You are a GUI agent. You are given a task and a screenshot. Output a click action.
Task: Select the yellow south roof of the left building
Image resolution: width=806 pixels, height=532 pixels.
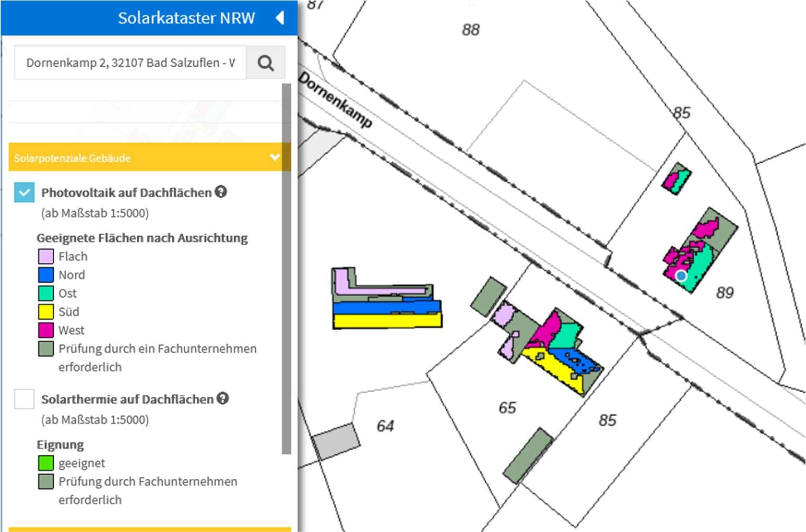(x=386, y=321)
